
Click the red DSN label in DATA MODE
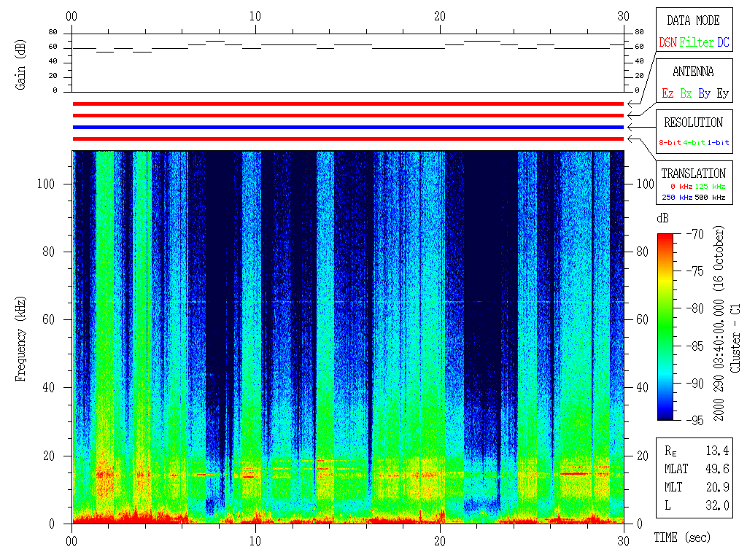click(667, 42)
